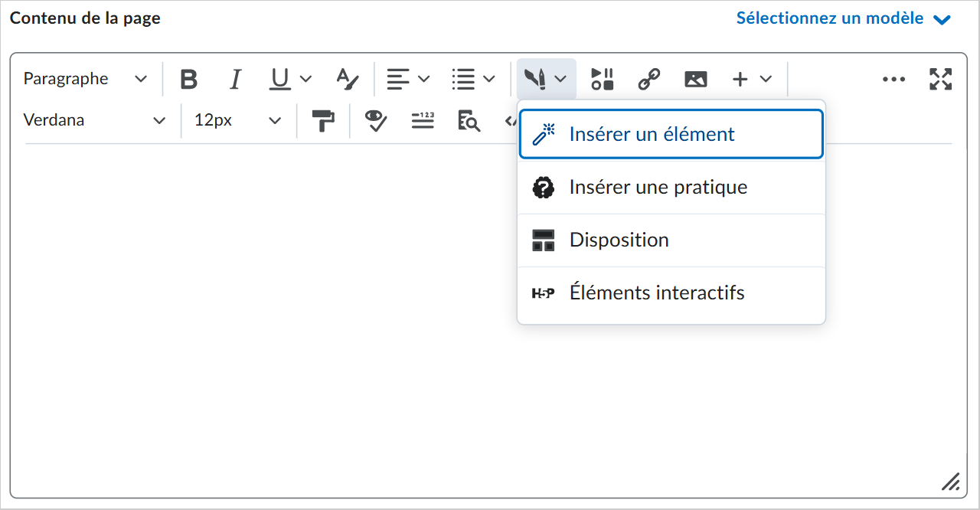Click the bulleted list icon
This screenshot has width=980, height=510.
point(463,79)
